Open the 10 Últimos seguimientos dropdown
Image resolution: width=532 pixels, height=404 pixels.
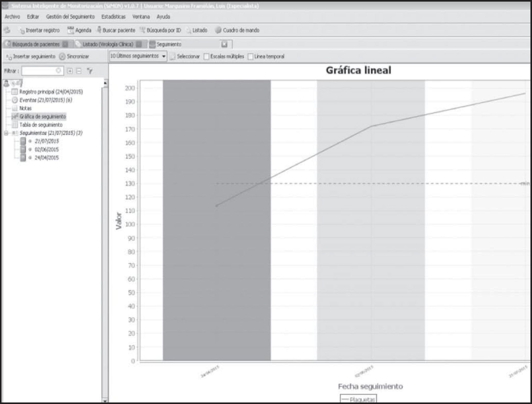tap(138, 56)
